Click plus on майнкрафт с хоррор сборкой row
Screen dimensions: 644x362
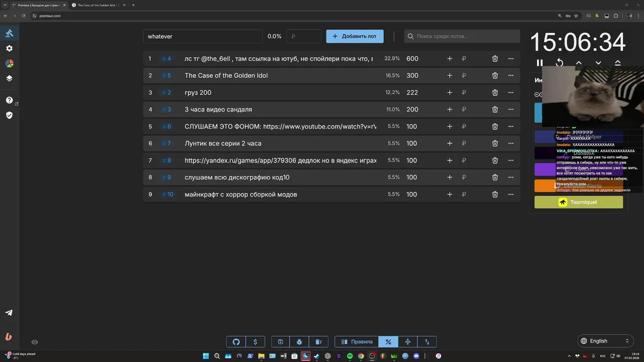pos(450,195)
